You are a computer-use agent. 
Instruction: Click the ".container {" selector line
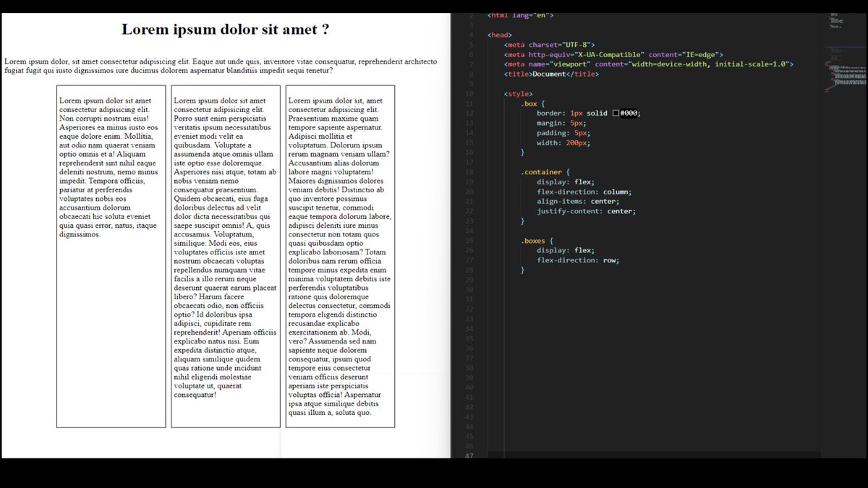(545, 172)
